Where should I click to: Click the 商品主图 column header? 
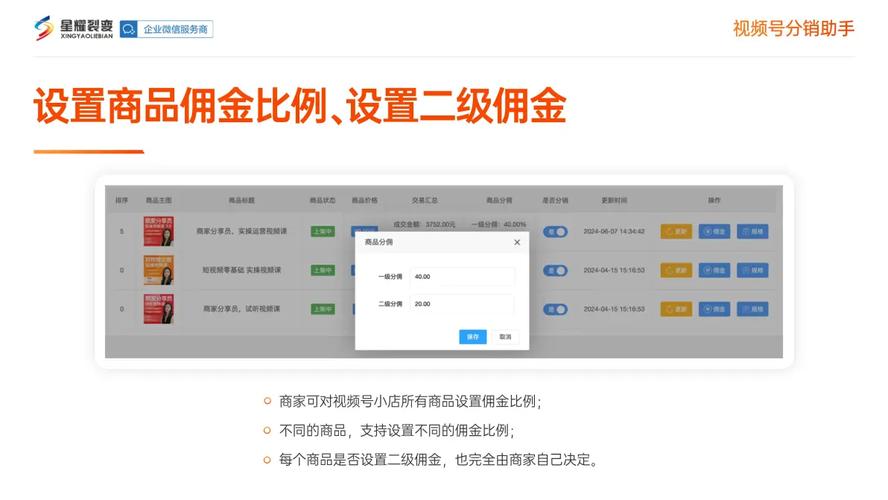coord(159,200)
